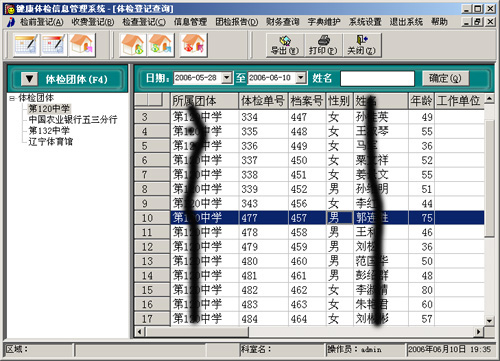The image size is (500, 361).
Task: Open the 字典维护 menu
Action: (324, 22)
